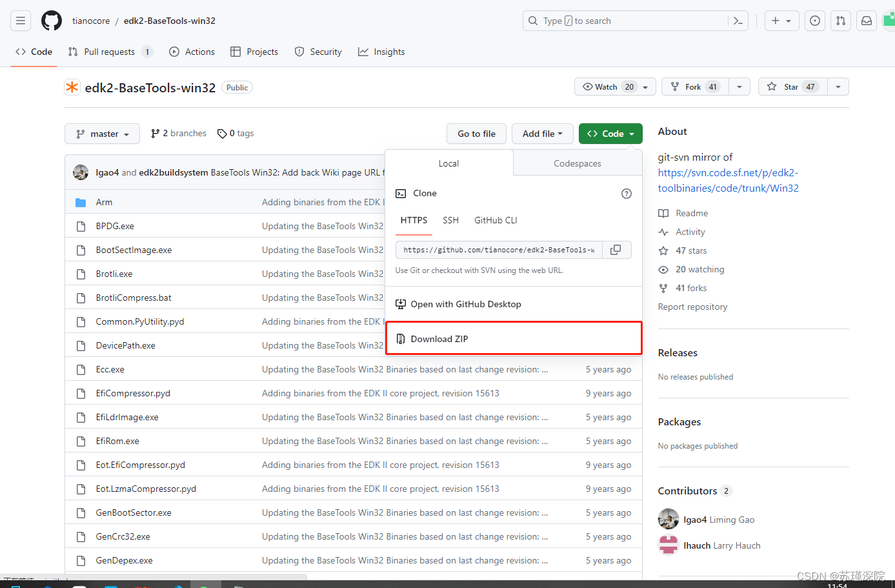
Task: Open the Issues icon in header
Action: [x=815, y=21]
